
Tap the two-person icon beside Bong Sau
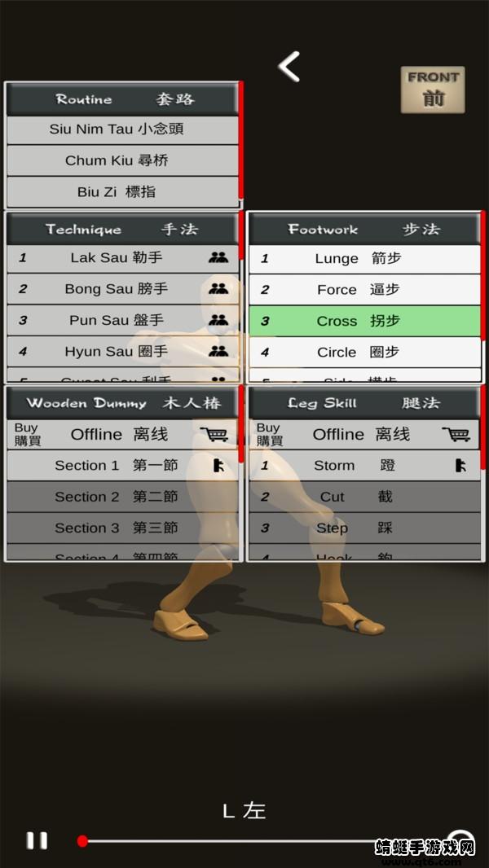pos(218,288)
